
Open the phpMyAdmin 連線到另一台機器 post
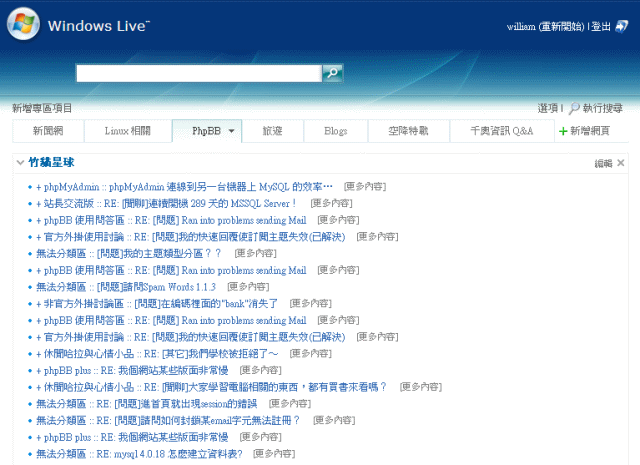tap(184, 187)
